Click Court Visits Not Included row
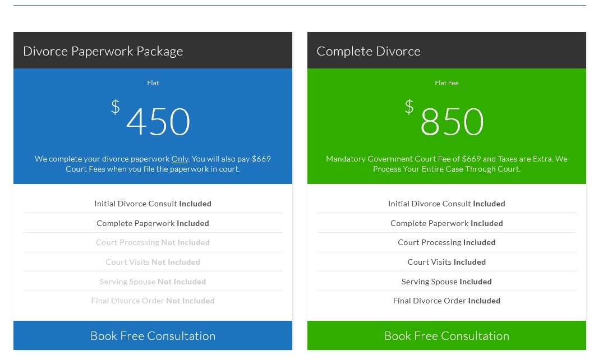This screenshot has height=364, width=603. [x=153, y=262]
